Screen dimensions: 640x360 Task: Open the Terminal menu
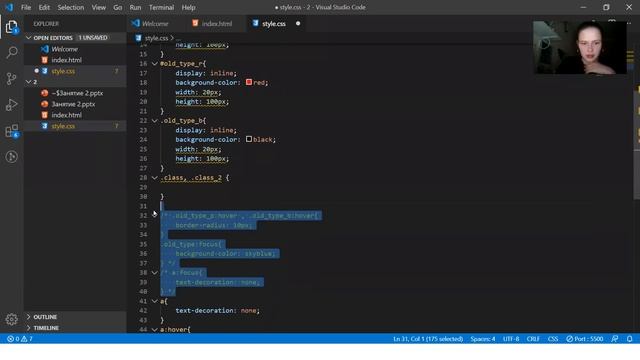(x=161, y=7)
